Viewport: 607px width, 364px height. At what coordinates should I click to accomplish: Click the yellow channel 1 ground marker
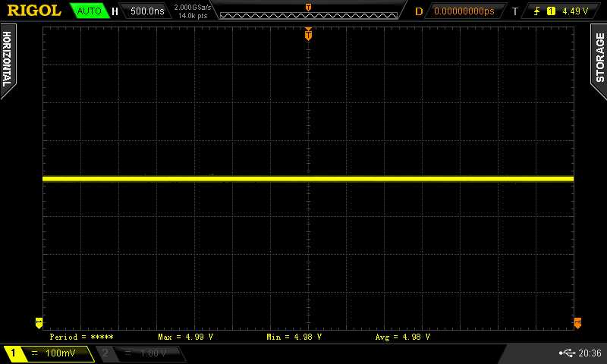pyautogui.click(x=39, y=323)
